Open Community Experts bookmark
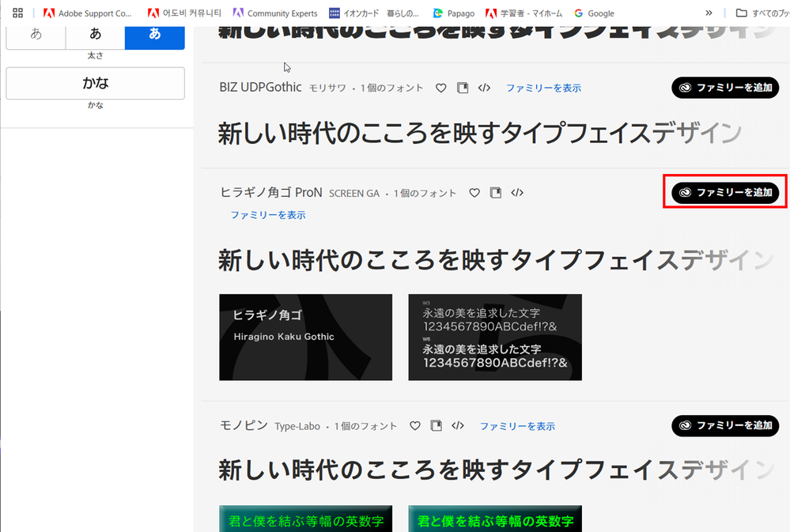Image resolution: width=790 pixels, height=532 pixels. (275, 13)
